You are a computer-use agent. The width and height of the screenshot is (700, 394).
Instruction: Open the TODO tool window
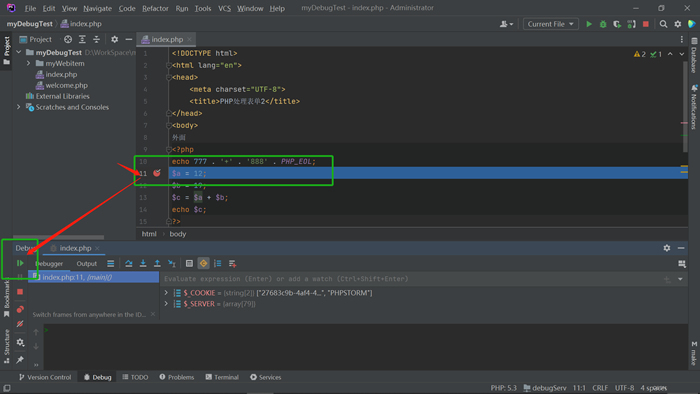(x=135, y=377)
